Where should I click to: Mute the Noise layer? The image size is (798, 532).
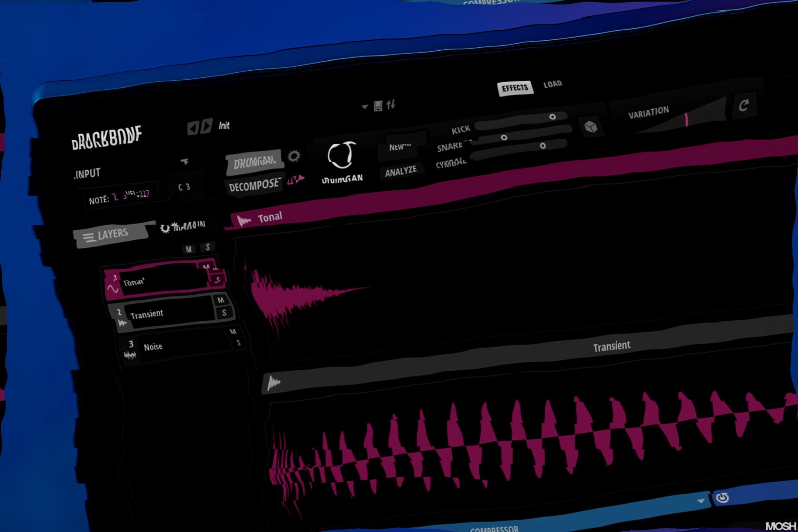[x=233, y=331]
